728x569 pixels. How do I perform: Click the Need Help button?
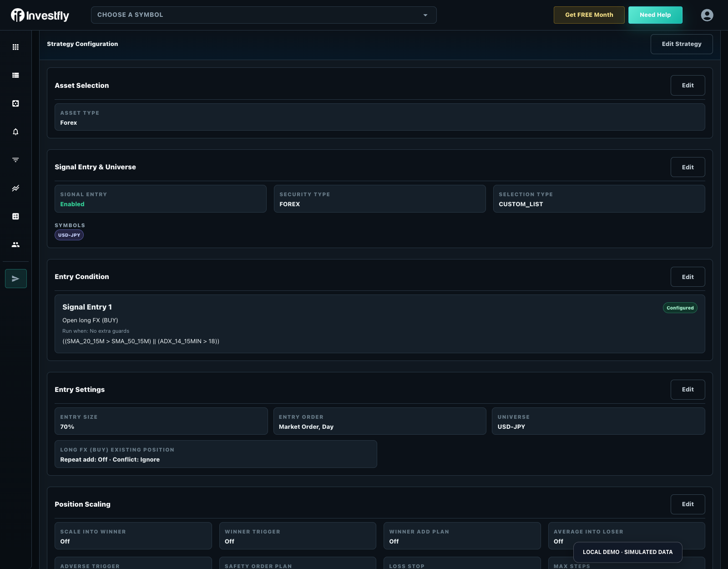[x=655, y=15]
